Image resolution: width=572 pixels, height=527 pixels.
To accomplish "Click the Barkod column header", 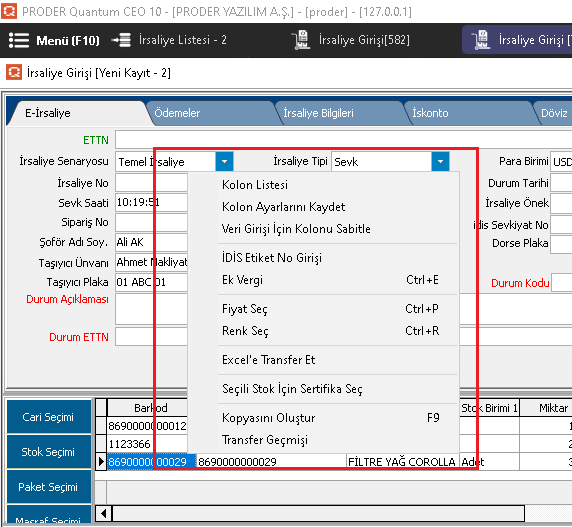I will [x=147, y=408].
